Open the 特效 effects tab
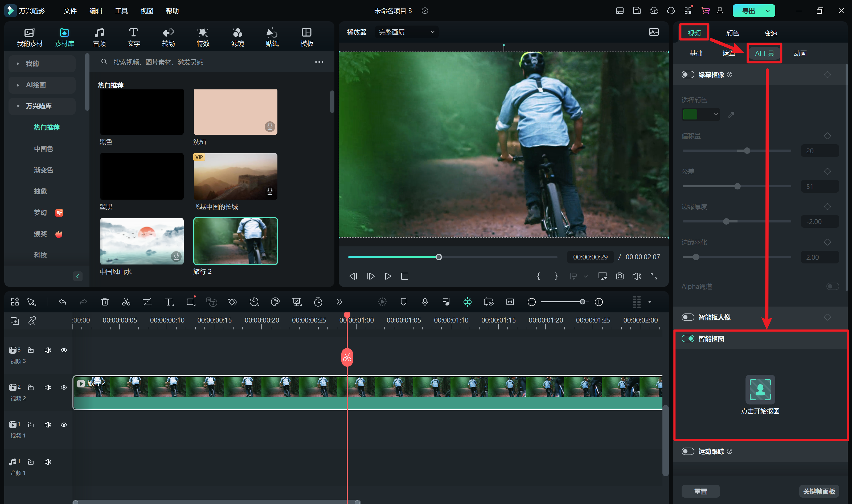This screenshot has width=852, height=504. [x=203, y=37]
